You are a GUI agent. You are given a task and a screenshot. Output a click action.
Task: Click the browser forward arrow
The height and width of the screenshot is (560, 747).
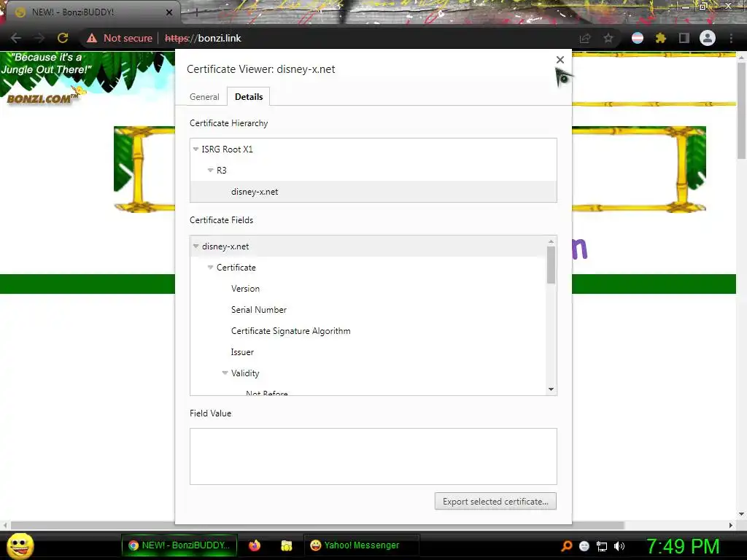click(39, 38)
